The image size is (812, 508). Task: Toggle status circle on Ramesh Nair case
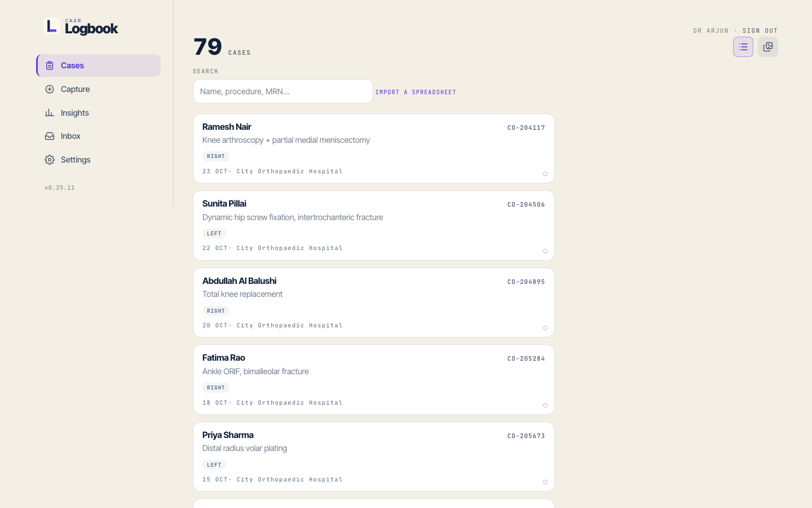(x=545, y=174)
